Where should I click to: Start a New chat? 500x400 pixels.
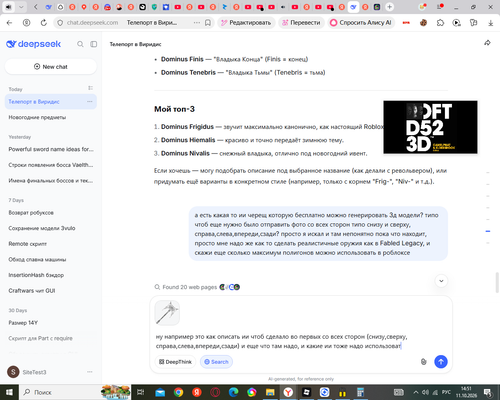pos(51,67)
